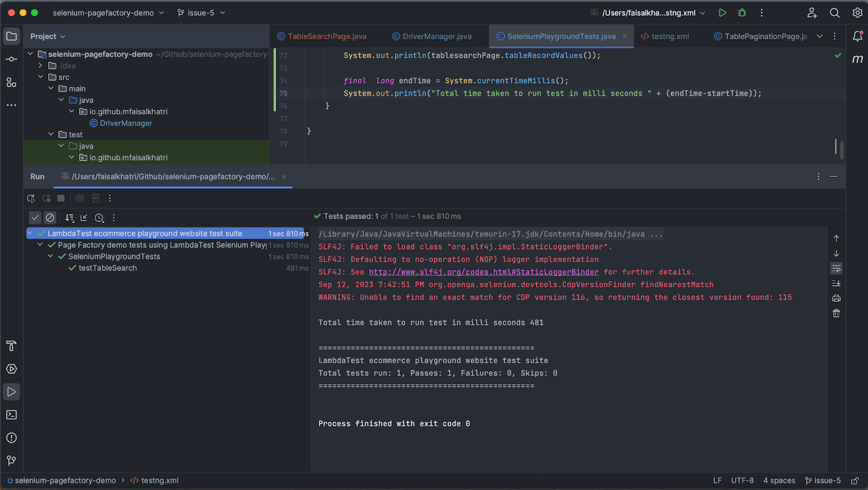The image size is (868, 490).
Task: Toggle the show passed tests filter
Action: tap(35, 217)
